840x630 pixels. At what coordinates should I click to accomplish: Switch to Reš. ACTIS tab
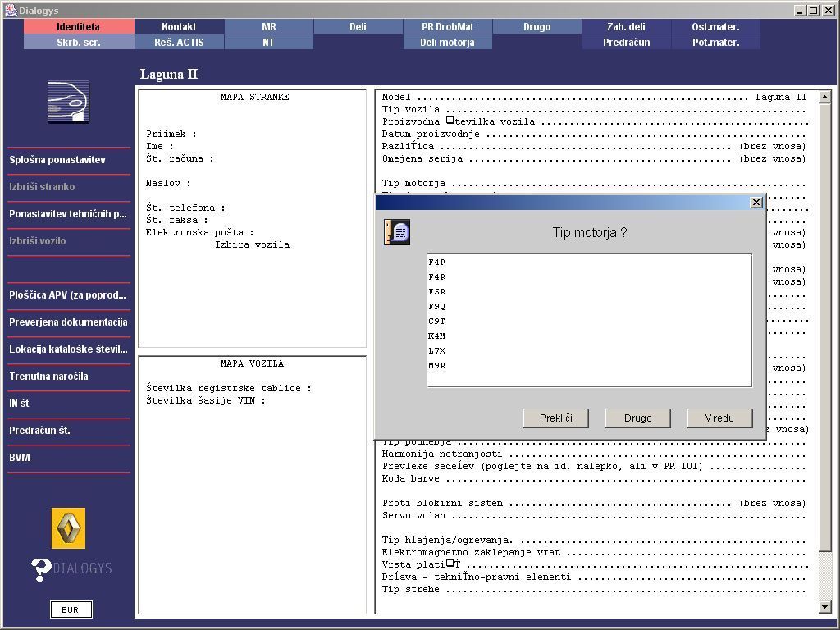point(179,42)
